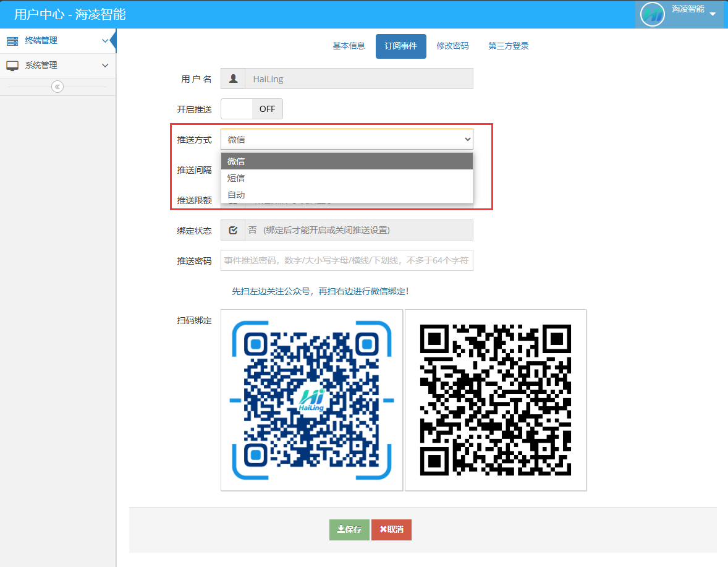Expand the 终端管理 sidebar menu chevron
Viewport: 728px width, 567px height.
click(106, 41)
